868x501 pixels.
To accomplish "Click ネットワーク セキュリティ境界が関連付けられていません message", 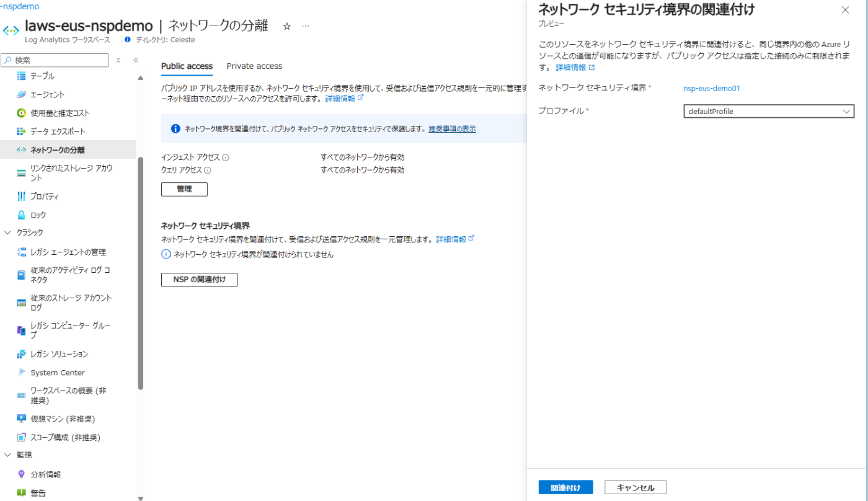I will [254, 254].
